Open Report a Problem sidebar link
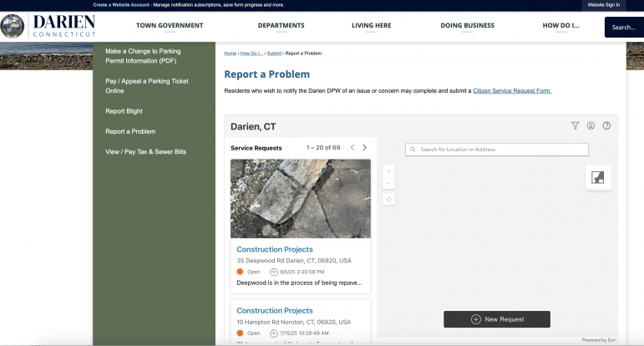The image size is (644, 346). tap(130, 131)
